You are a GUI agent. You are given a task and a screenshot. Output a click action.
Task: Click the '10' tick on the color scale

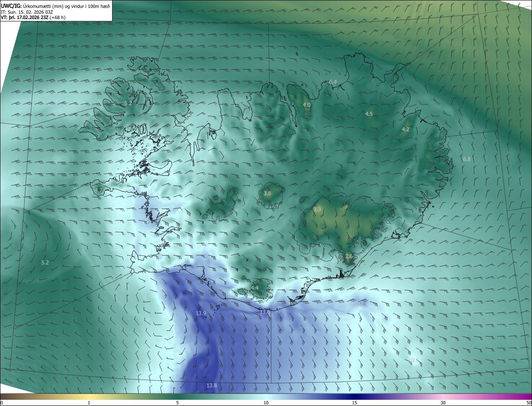tap(266, 403)
